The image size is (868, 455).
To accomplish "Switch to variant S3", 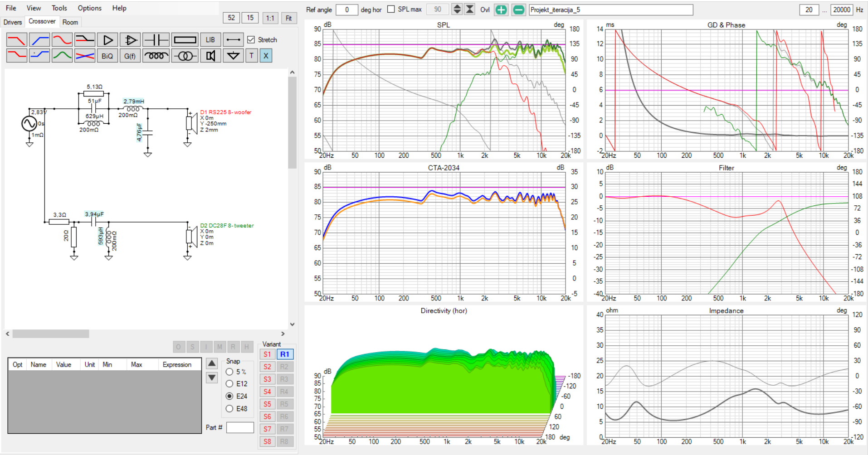I will coord(268,379).
